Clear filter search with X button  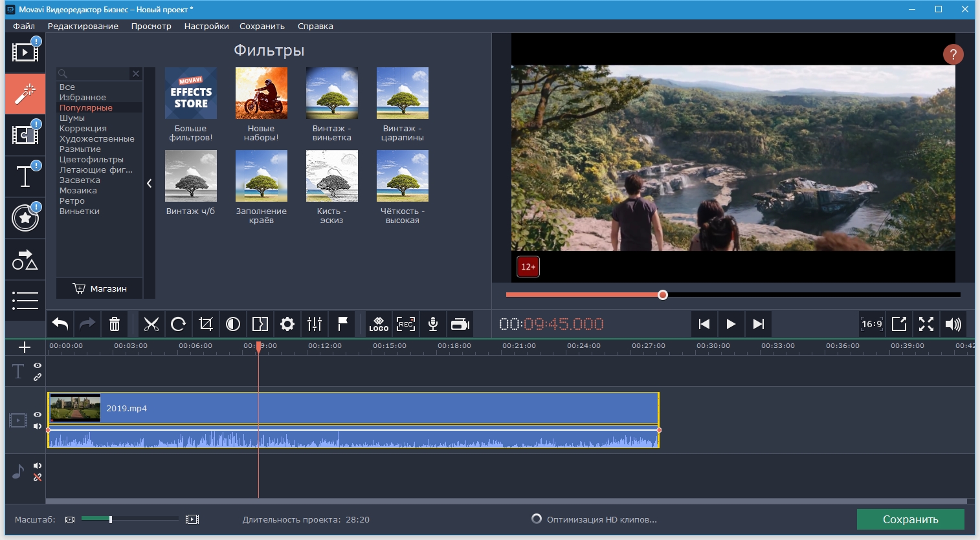pos(136,74)
